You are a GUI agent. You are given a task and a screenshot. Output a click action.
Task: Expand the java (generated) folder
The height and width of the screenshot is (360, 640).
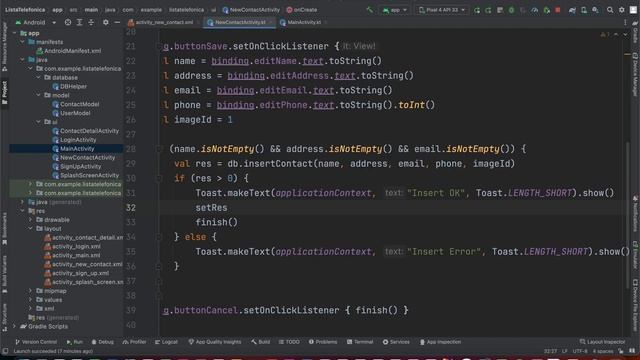(22, 202)
